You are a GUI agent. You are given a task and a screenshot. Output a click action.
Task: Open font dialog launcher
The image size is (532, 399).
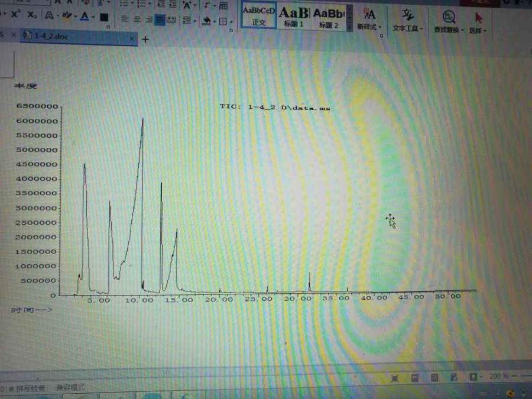pyautogui.click(x=108, y=27)
